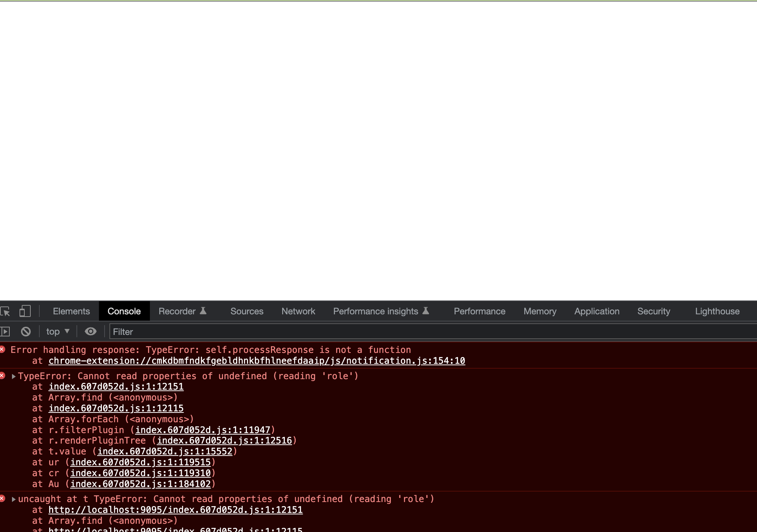Image resolution: width=757 pixels, height=532 pixels.
Task: Open the Lighthouse tab
Action: click(717, 311)
